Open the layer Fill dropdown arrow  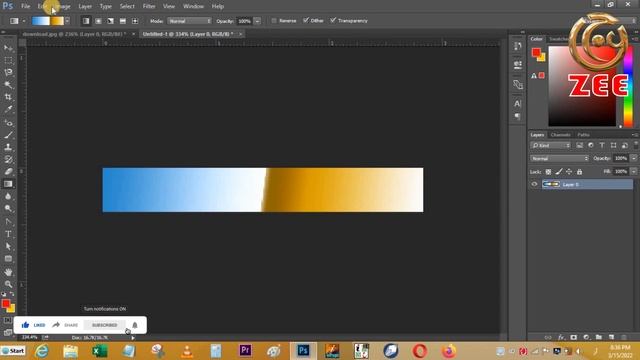[x=633, y=172]
